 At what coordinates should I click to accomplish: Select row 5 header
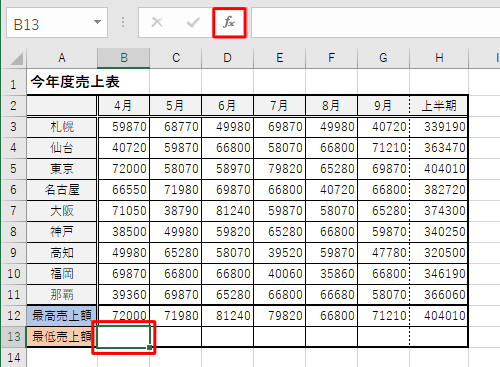(x=13, y=169)
